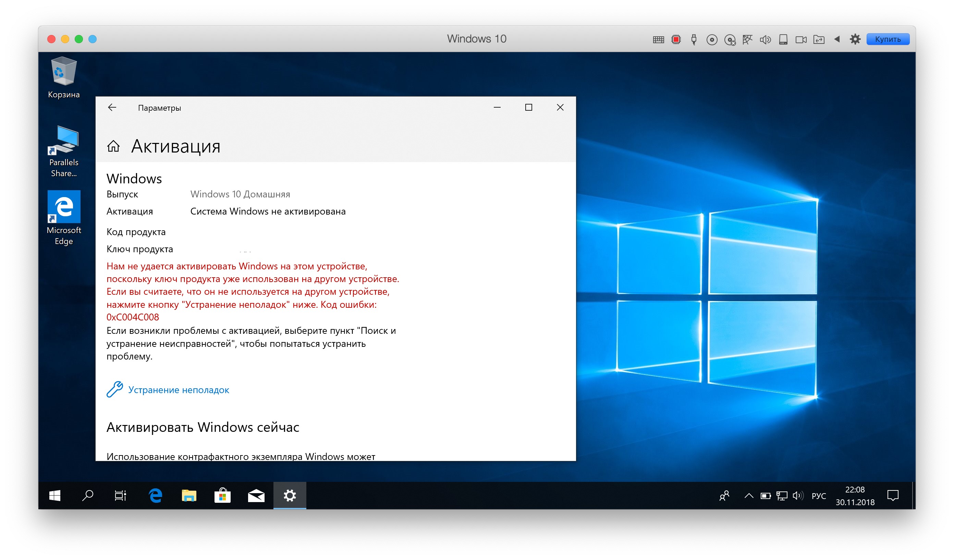Open the Mail app from the taskbar
The height and width of the screenshot is (560, 954).
tap(256, 495)
